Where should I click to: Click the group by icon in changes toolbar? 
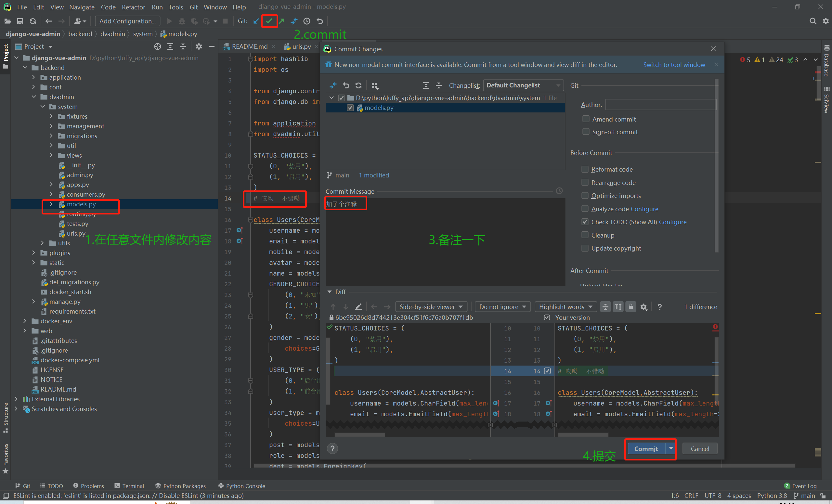[x=374, y=86]
